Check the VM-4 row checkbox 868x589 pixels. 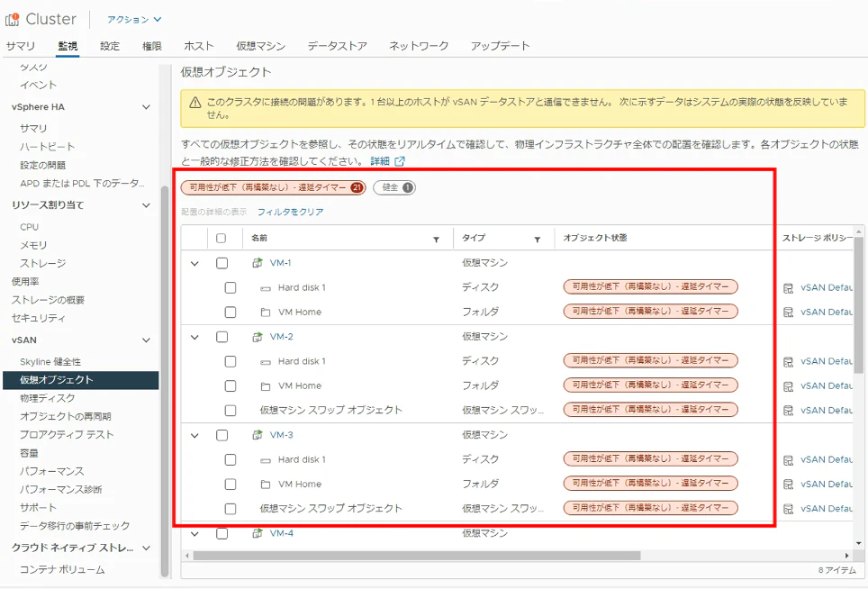(x=222, y=534)
